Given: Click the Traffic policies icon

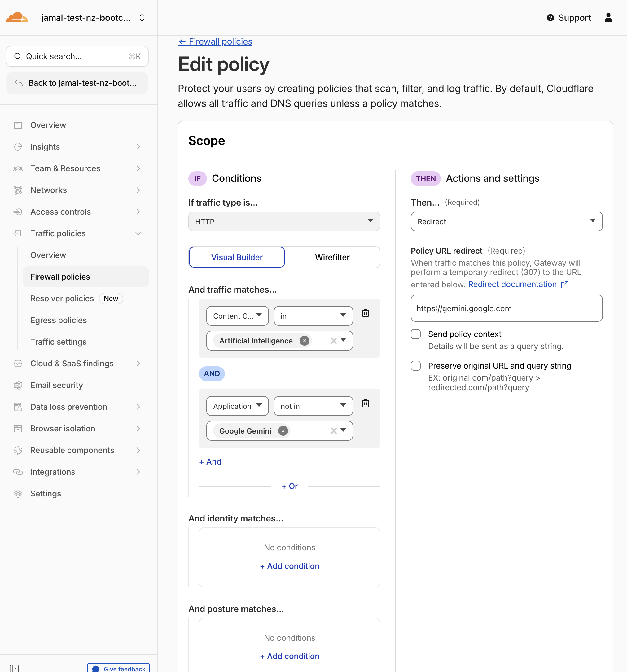Looking at the screenshot, I should click(18, 233).
